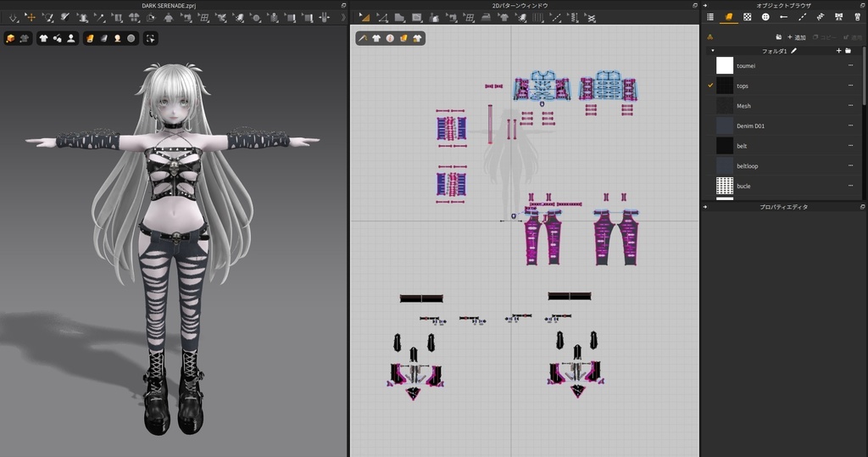The height and width of the screenshot is (457, 868).
Task: Open the Topstitch tab in Object Browser
Action: click(802, 17)
